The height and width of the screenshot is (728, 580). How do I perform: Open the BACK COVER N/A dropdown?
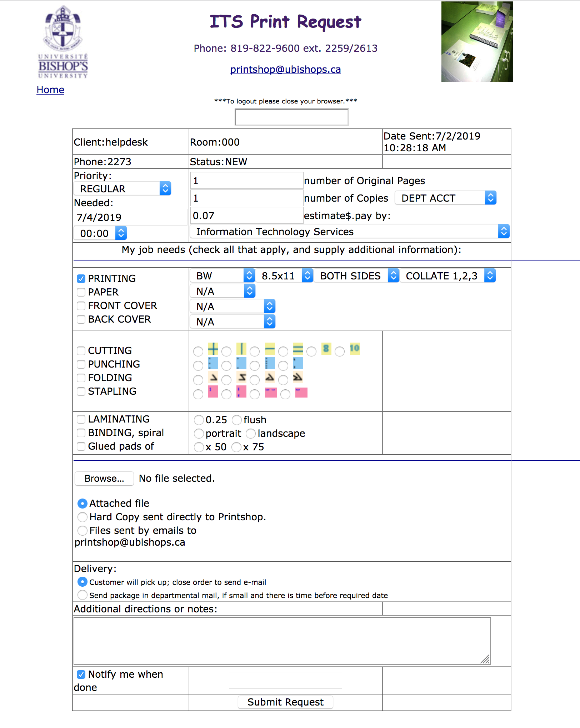(232, 322)
